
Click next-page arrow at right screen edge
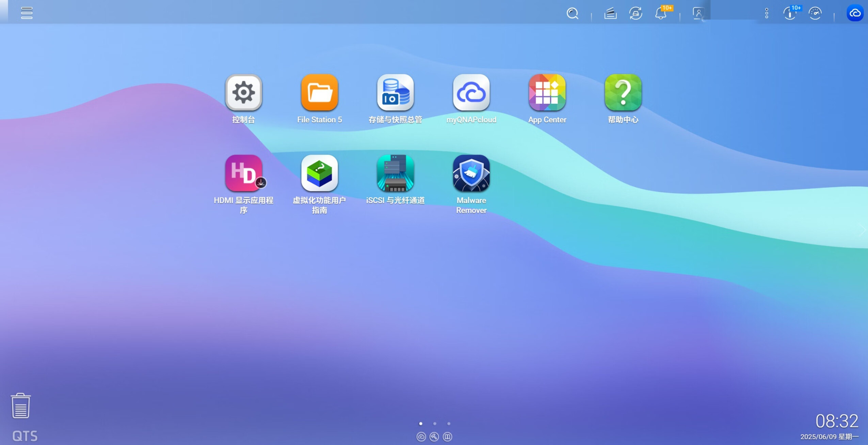863,230
